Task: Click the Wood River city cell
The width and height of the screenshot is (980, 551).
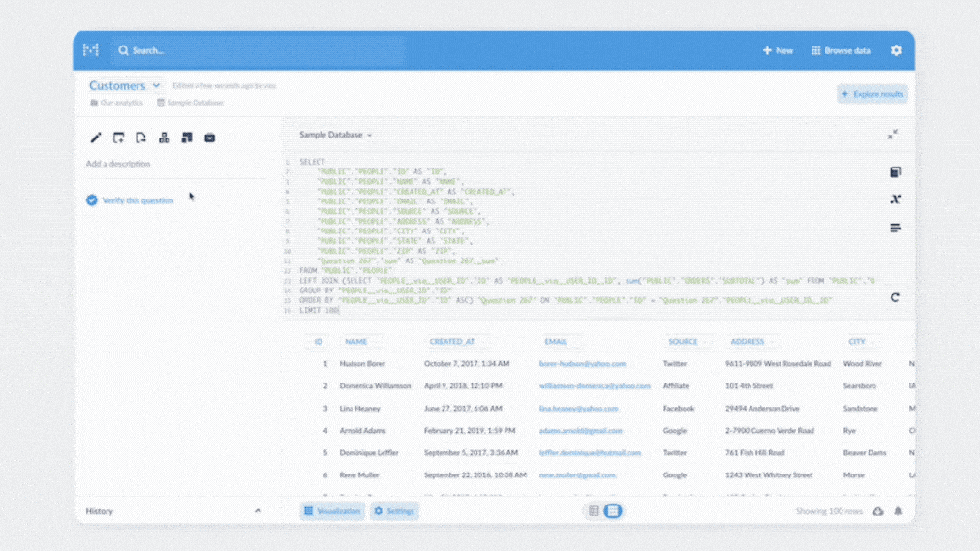Action: pos(863,363)
